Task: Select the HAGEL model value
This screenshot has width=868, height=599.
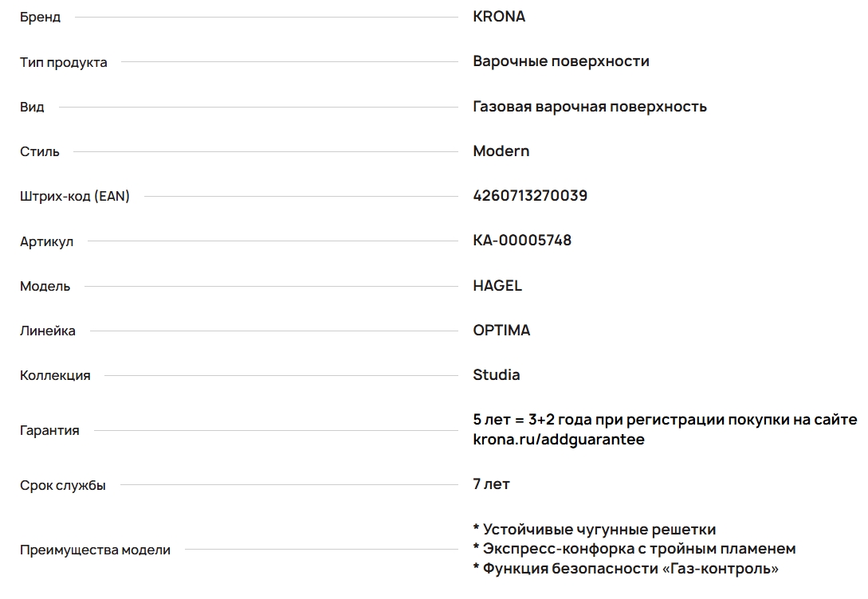Action: (497, 286)
